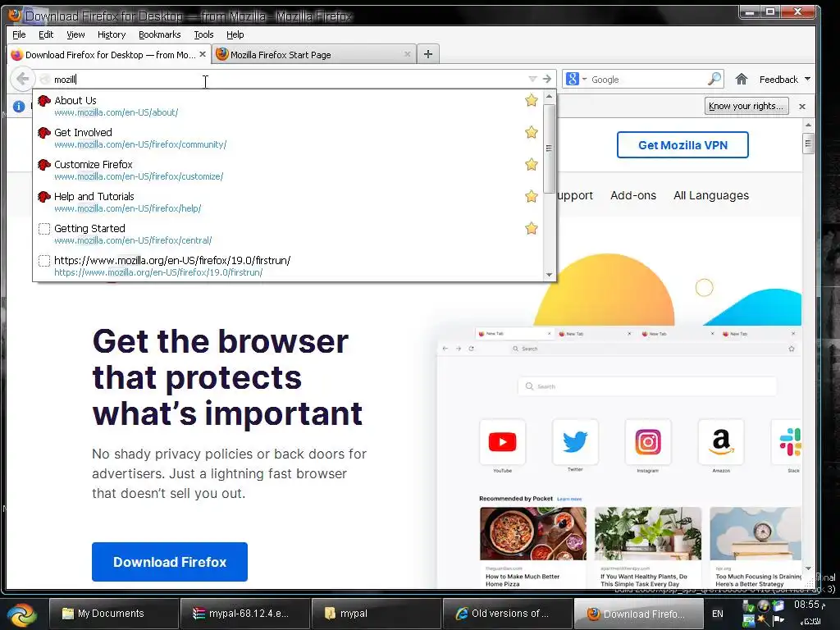Open the Help menu
Viewport: 840px width, 630px height.
235,34
